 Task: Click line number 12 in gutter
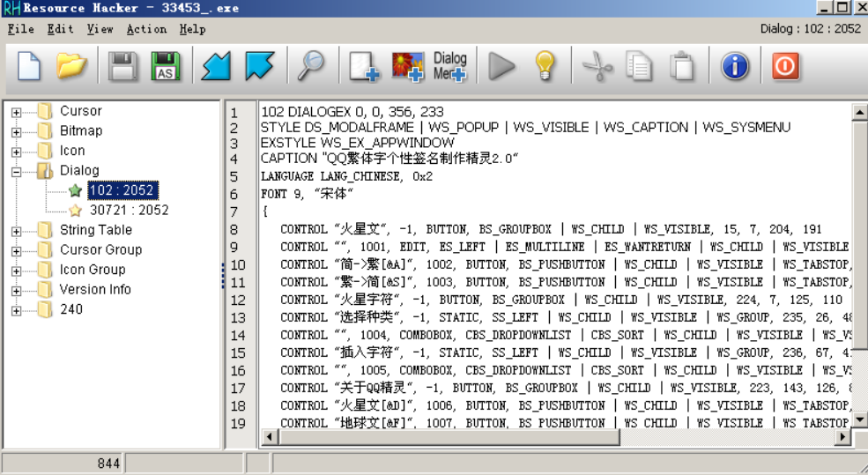(238, 300)
